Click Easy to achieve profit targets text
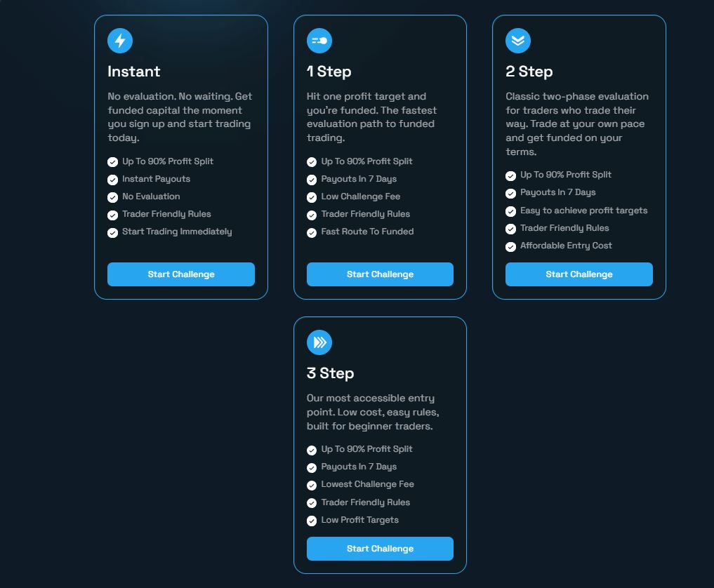Viewport: 714px width, 588px height. 583,211
